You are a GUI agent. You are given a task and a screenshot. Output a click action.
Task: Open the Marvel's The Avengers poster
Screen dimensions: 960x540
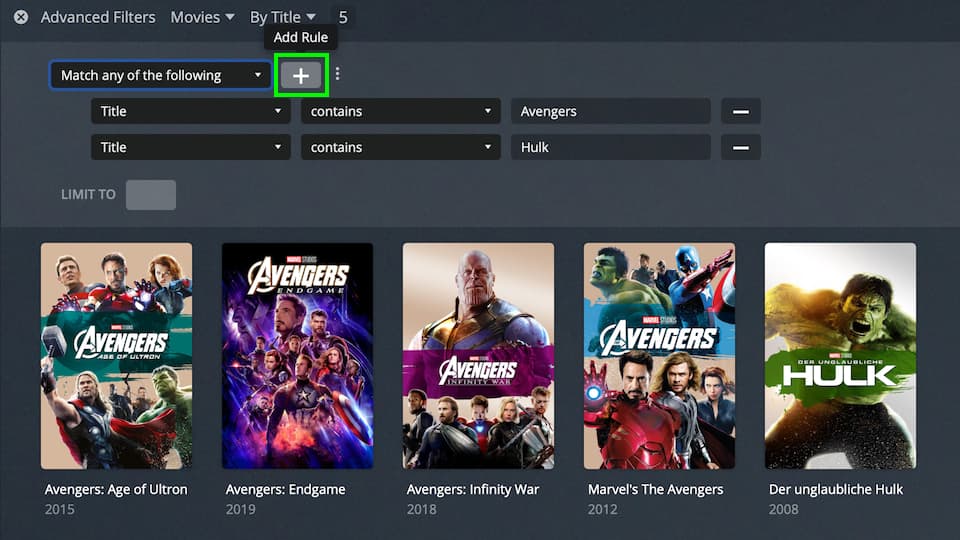[x=659, y=356]
